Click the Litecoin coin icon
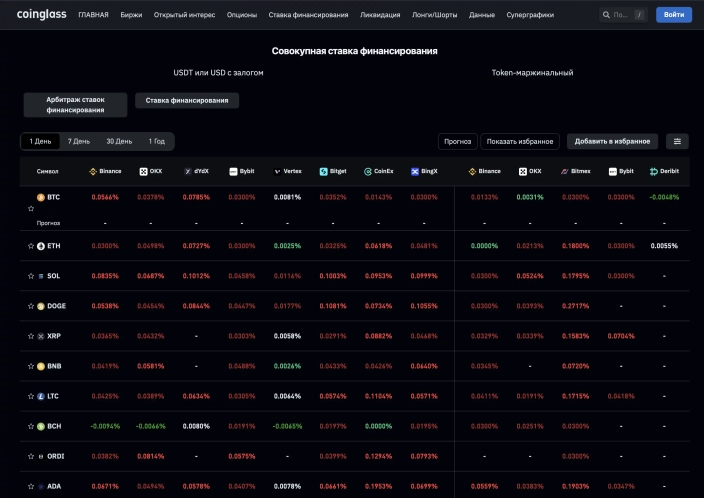704x498 pixels. pos(41,396)
